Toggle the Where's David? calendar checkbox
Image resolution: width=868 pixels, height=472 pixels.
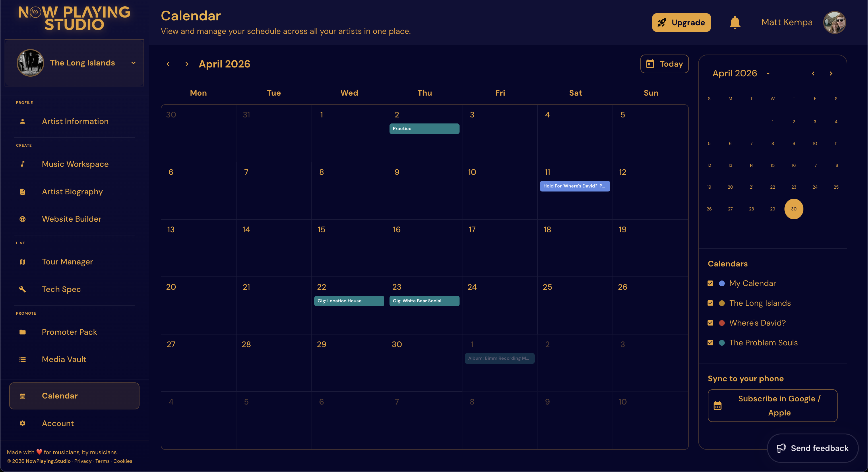tap(710, 323)
